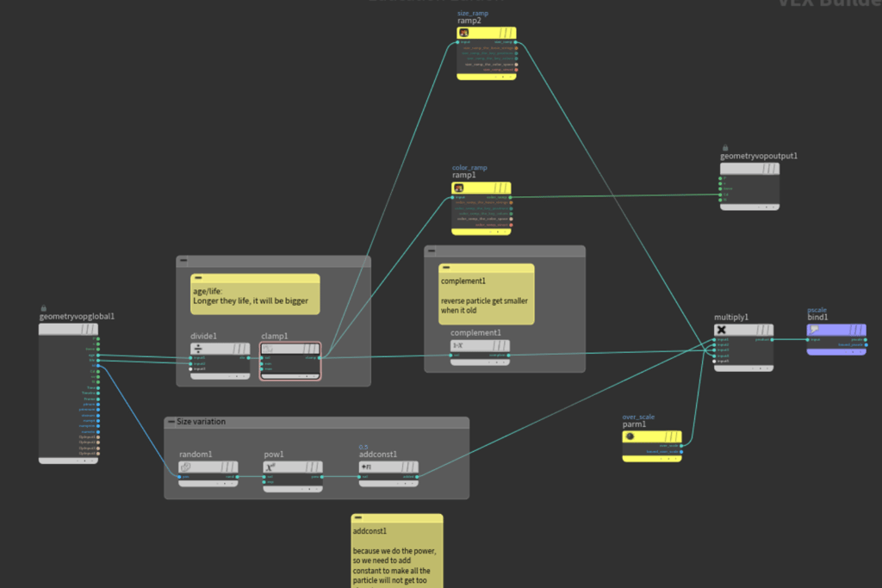
Task: Click the clamp icon on clamp1 node
Action: 269,349
